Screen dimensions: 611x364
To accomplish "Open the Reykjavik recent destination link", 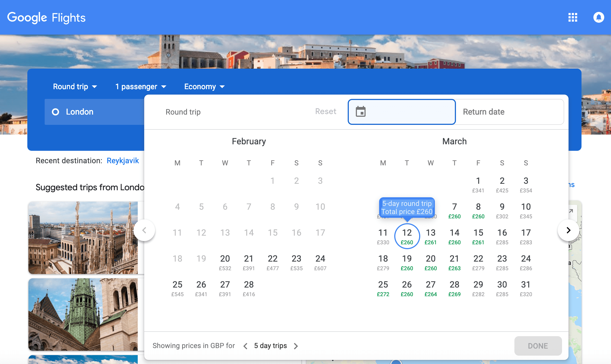I will [x=123, y=161].
